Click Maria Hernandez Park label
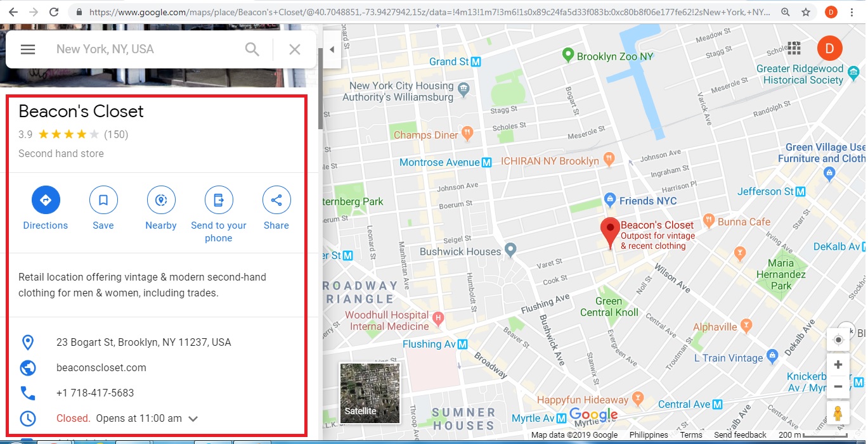This screenshot has height=444, width=868. click(x=781, y=274)
